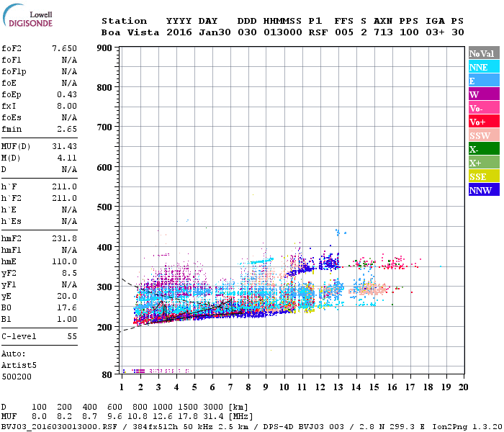Click the Lowell Digisonde logo
Viewport: 504px width, 432px height.
coord(27,15)
